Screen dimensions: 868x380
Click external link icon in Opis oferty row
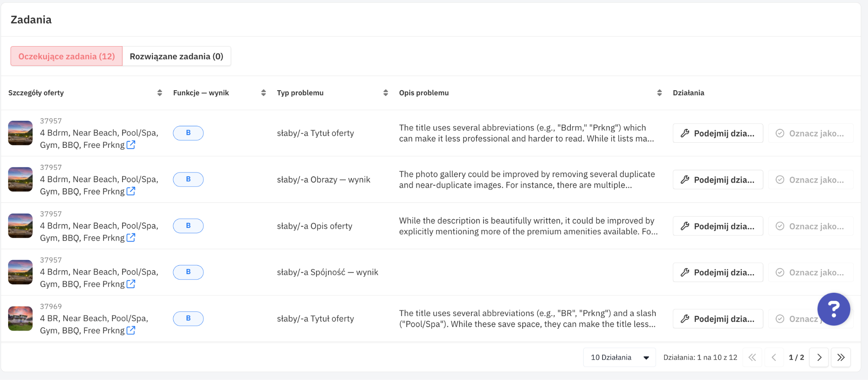click(x=131, y=238)
